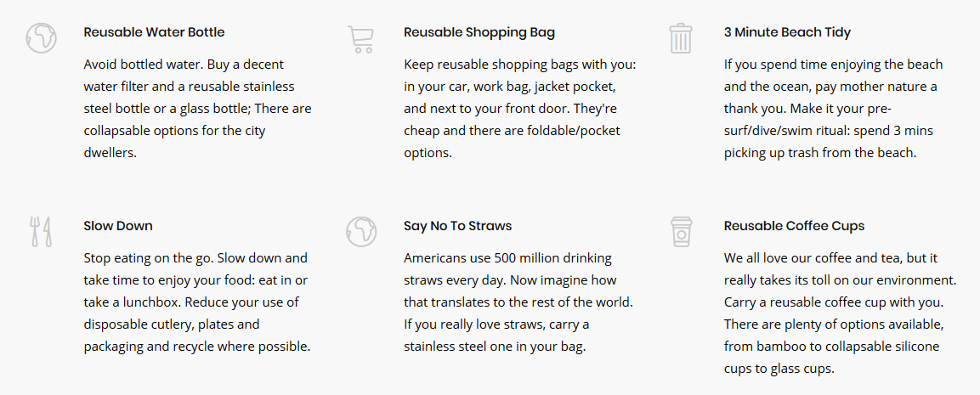This screenshot has width=980, height=395.
Task: Click the Say No To Straws title
Action: click(x=457, y=226)
